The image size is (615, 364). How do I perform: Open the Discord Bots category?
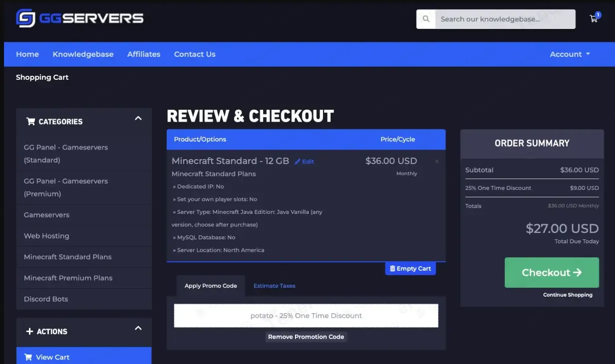pos(46,299)
